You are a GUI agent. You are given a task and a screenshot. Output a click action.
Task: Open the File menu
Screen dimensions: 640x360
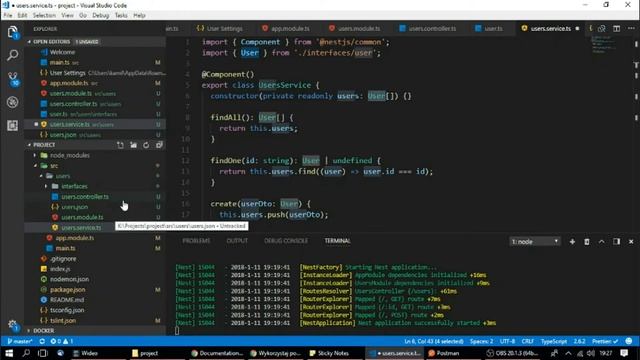[x=8, y=16]
